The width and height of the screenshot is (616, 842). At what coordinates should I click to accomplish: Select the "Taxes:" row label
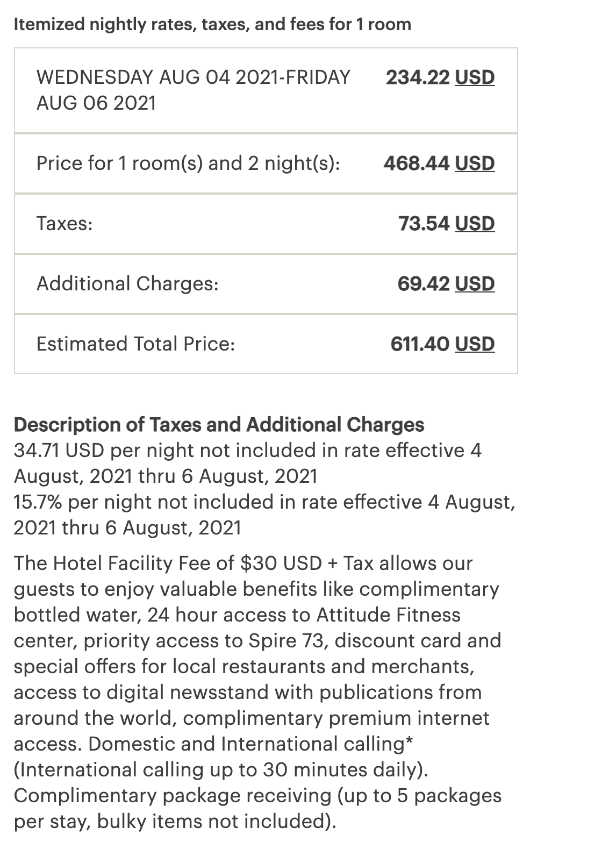[x=65, y=224]
